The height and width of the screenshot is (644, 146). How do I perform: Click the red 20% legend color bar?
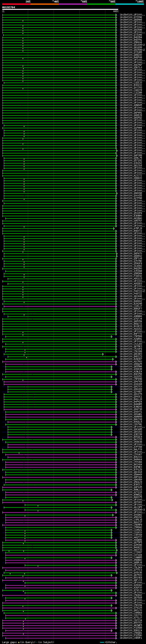16,4
